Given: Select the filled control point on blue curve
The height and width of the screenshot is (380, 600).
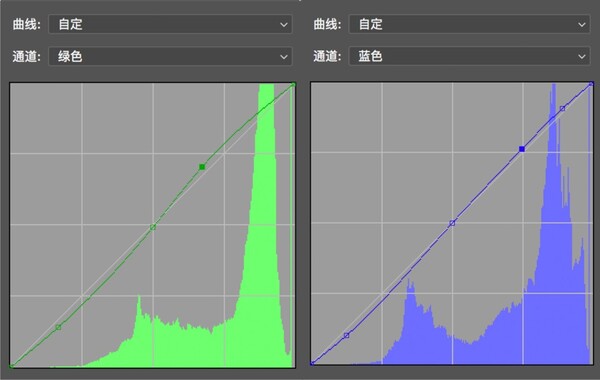Looking at the screenshot, I should (522, 149).
